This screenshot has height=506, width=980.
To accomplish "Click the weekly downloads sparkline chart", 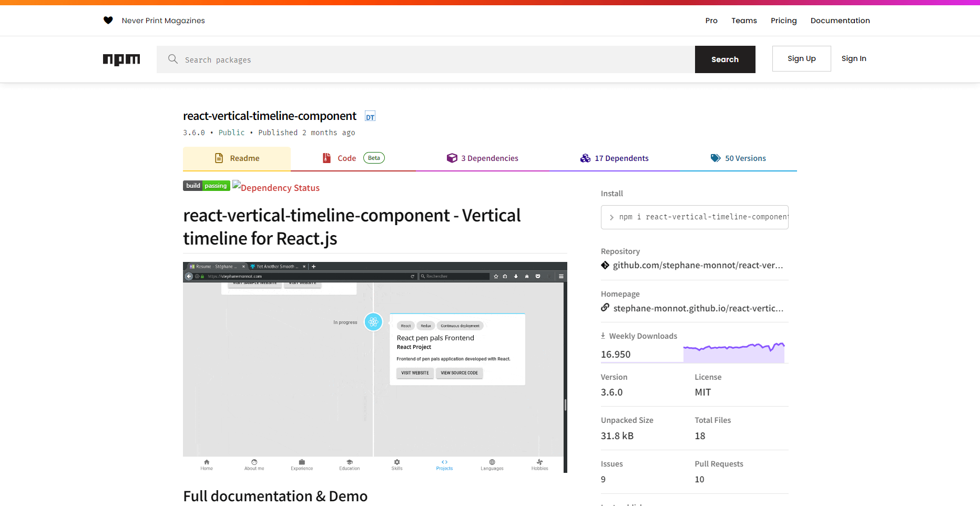I will (x=734, y=352).
